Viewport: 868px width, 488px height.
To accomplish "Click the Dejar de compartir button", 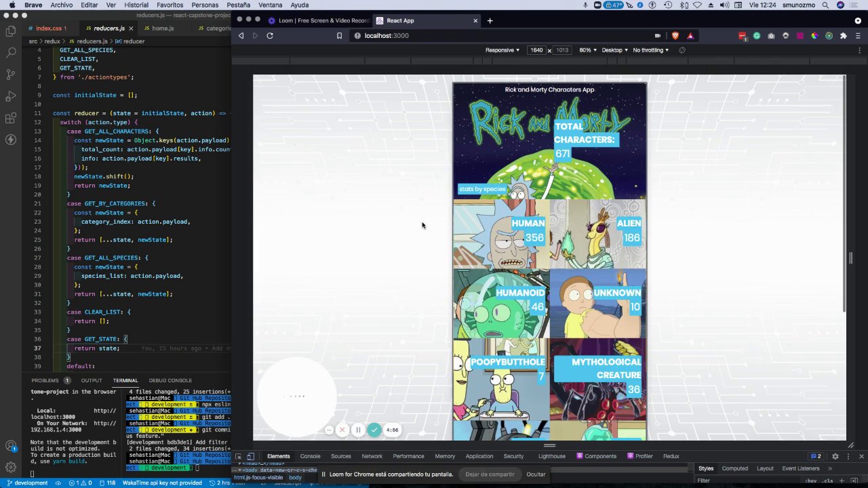I will click(490, 474).
